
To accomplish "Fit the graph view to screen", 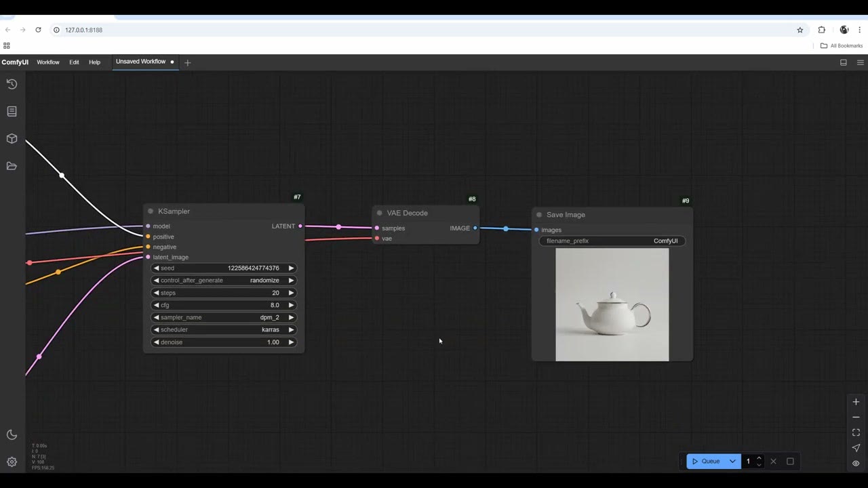I will coord(856,432).
